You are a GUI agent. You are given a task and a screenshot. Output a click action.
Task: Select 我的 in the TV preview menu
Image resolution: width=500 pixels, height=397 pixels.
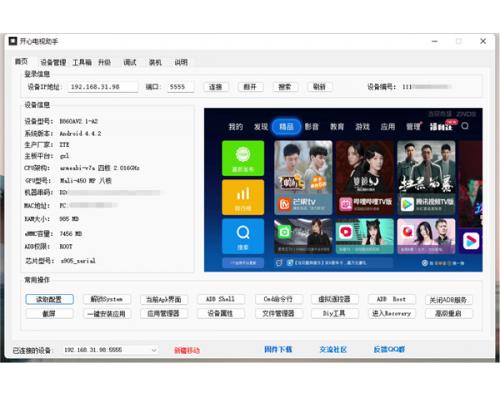coord(236,127)
